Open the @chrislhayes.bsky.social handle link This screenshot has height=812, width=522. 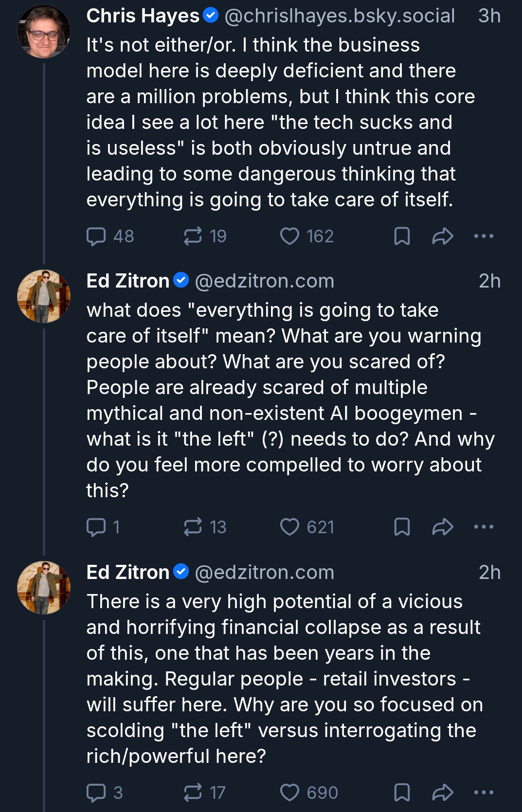coord(340,16)
